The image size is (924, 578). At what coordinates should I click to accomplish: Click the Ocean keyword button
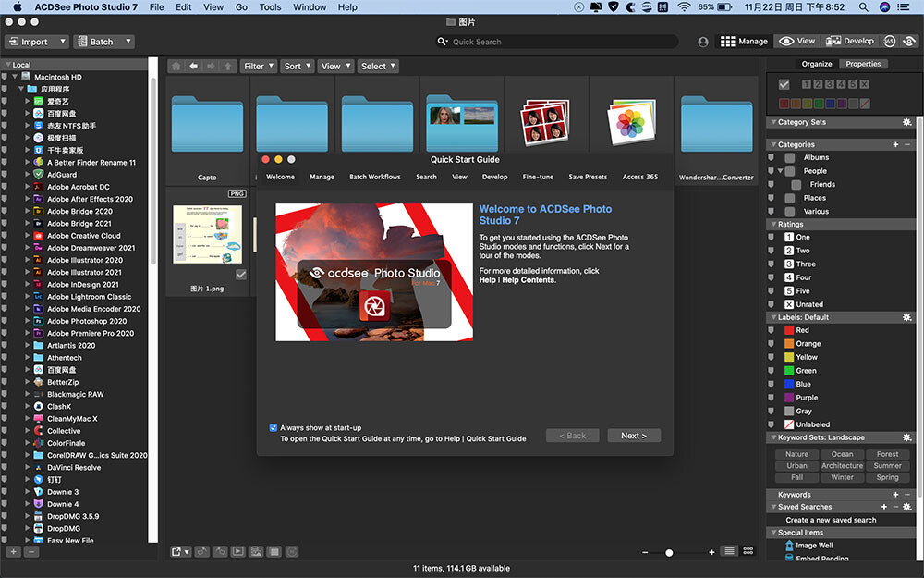click(842, 454)
